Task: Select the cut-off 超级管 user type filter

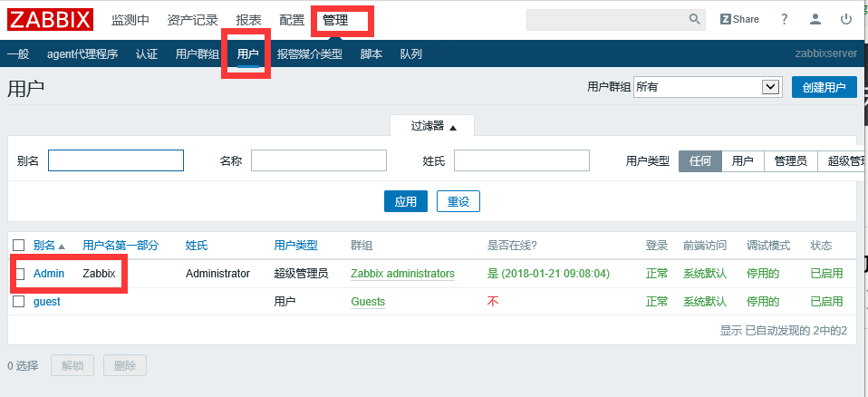Action: [843, 161]
